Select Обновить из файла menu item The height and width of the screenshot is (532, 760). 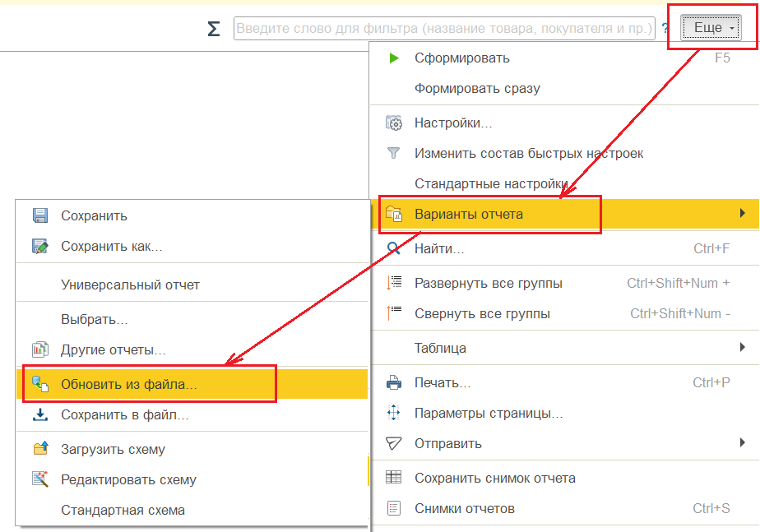pyautogui.click(x=129, y=384)
